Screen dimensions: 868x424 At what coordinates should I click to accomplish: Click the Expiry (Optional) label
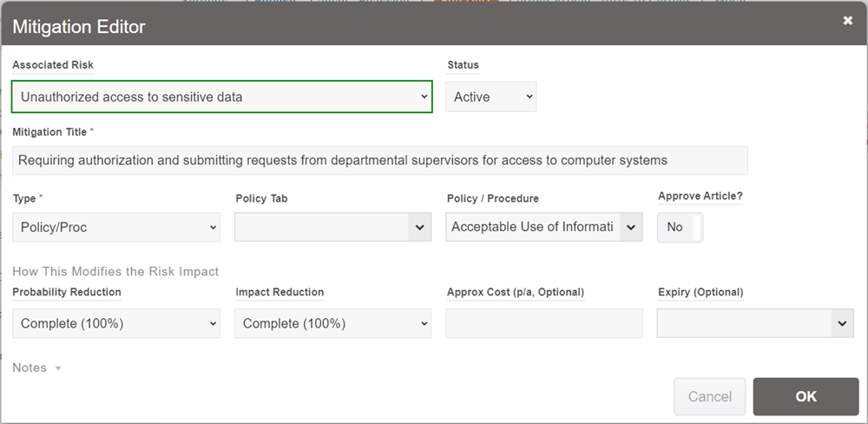700,293
